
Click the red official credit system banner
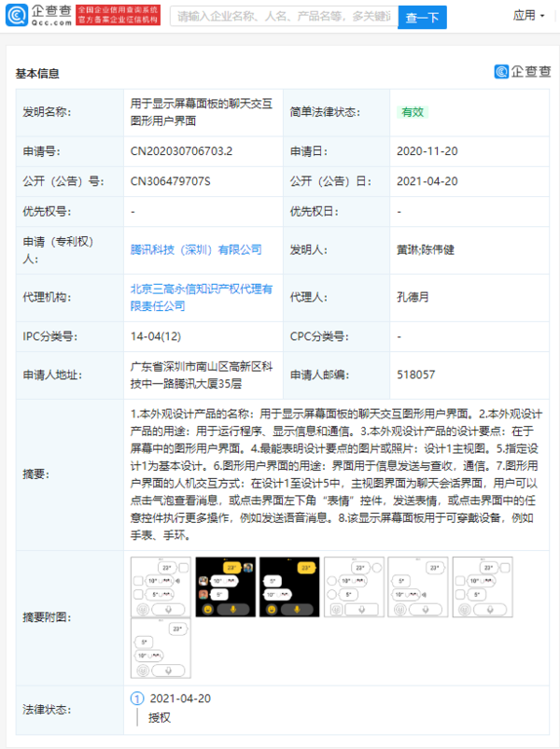pyautogui.click(x=118, y=15)
